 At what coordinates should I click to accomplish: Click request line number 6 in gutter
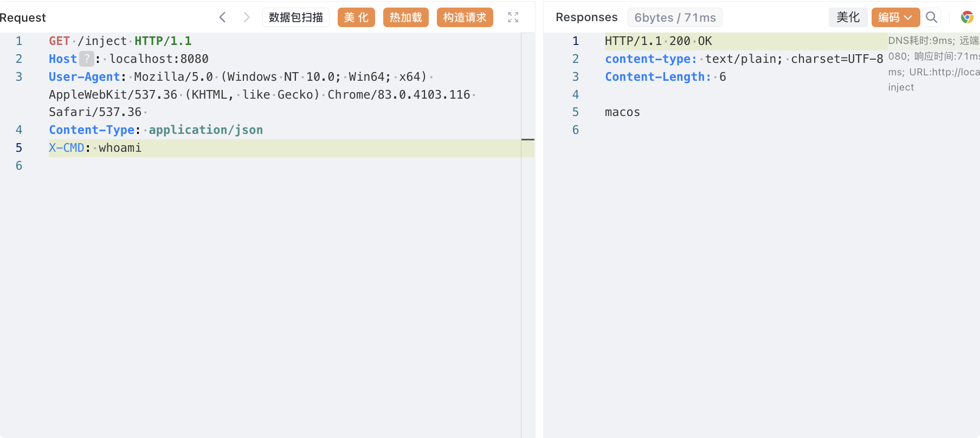pyautogui.click(x=19, y=166)
